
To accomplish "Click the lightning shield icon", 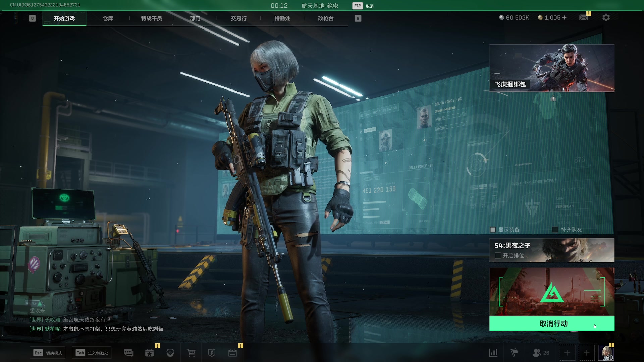I will (x=212, y=353).
